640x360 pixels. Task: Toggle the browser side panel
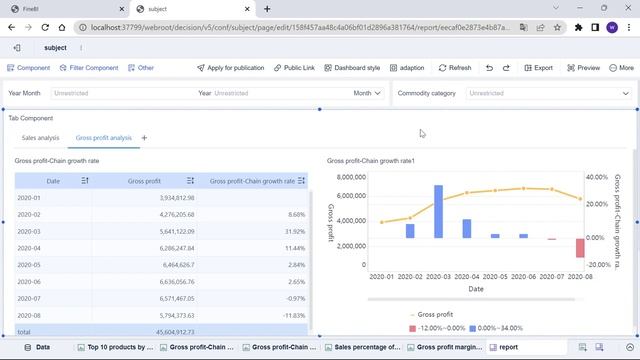pos(595,27)
